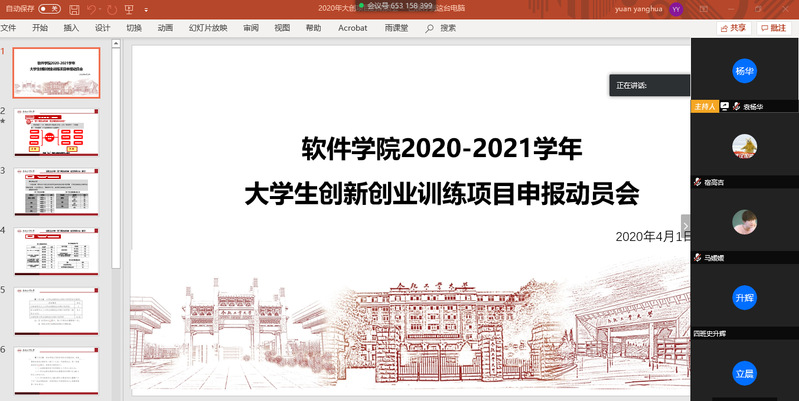Image resolution: width=799 pixels, height=401 pixels.
Task: Click the Redo icon in title bar
Action: coord(114,9)
